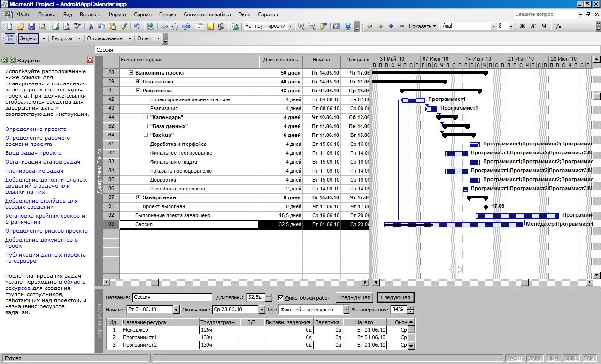Click the AutoFilter funnel icon

(x=557, y=26)
